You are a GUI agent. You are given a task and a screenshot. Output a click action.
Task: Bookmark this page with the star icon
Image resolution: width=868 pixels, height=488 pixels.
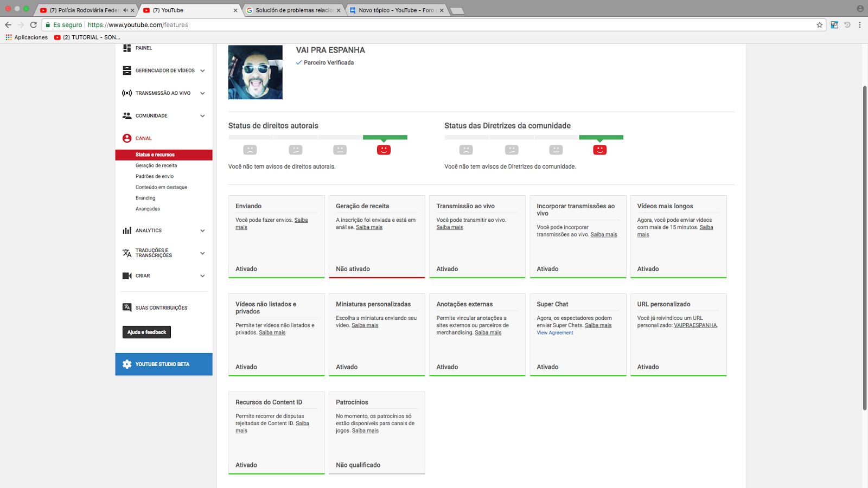(x=820, y=25)
